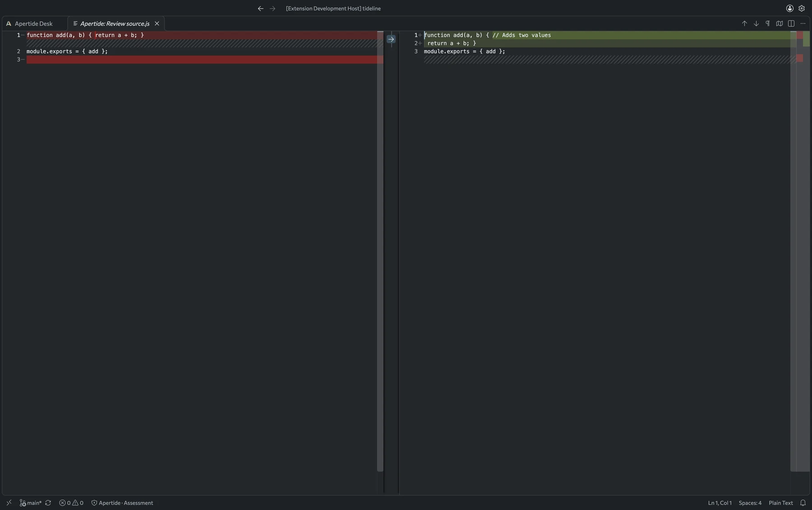
Task: Open the Accounts profile icon
Action: (x=790, y=9)
